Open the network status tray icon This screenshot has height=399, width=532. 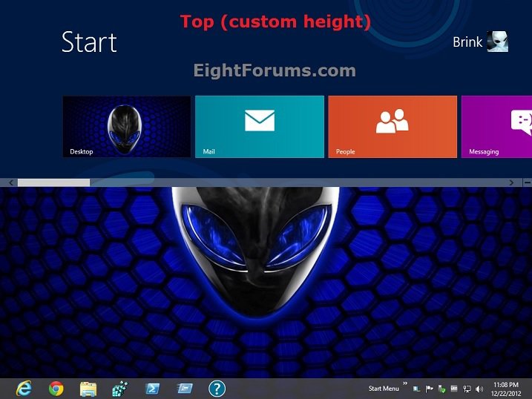coord(467,389)
